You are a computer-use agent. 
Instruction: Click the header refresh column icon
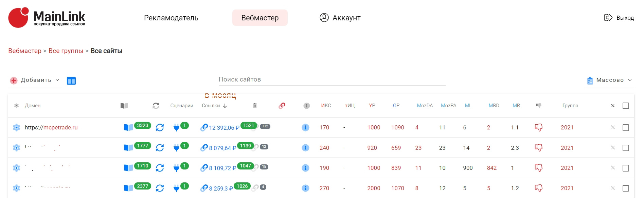click(x=156, y=106)
